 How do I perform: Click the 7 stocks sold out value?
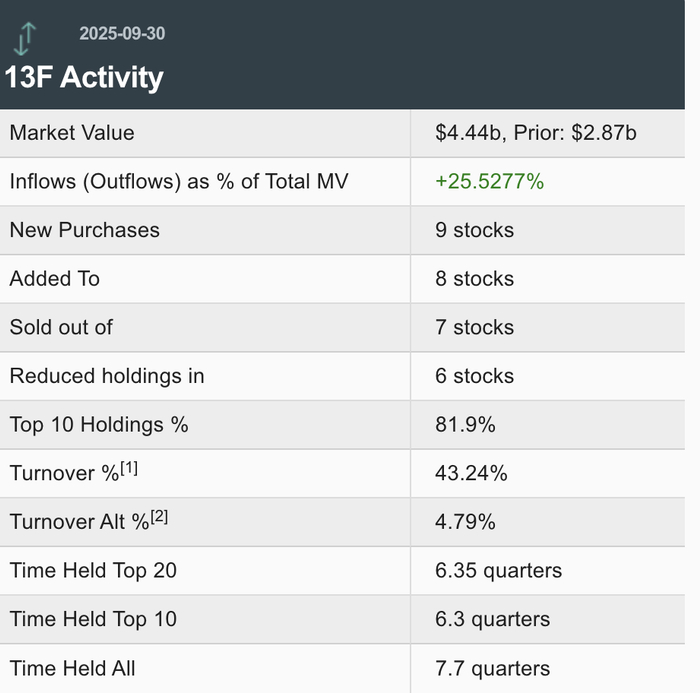(x=474, y=327)
